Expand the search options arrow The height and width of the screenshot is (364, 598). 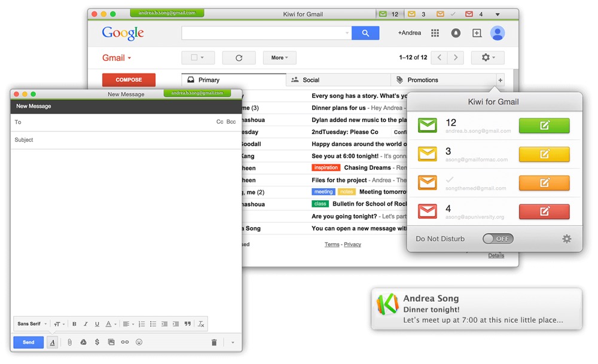[347, 33]
